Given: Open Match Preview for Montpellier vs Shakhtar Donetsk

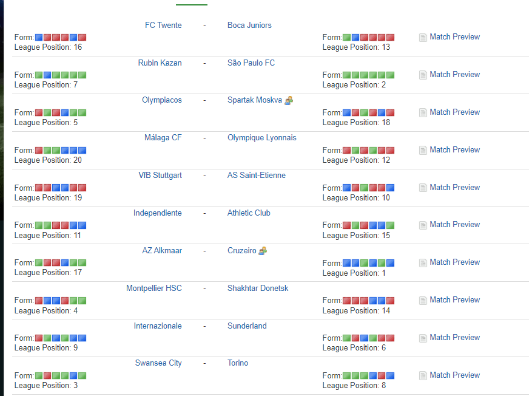Looking at the screenshot, I should click(454, 300).
